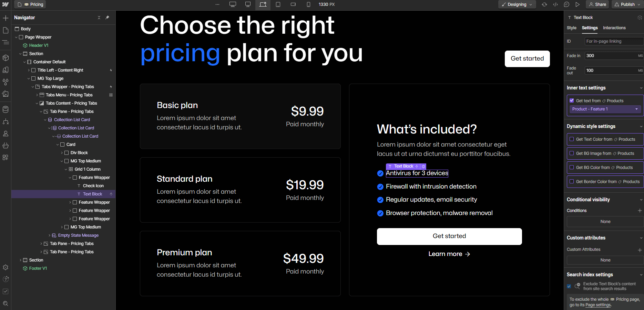Open the Page settings link
The height and width of the screenshot is (310, 644).
pyautogui.click(x=598, y=305)
